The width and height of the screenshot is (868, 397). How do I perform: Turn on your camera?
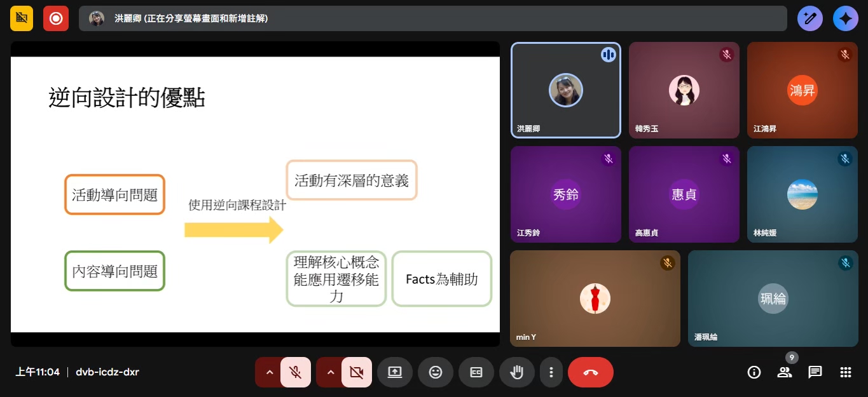pyautogui.click(x=356, y=372)
